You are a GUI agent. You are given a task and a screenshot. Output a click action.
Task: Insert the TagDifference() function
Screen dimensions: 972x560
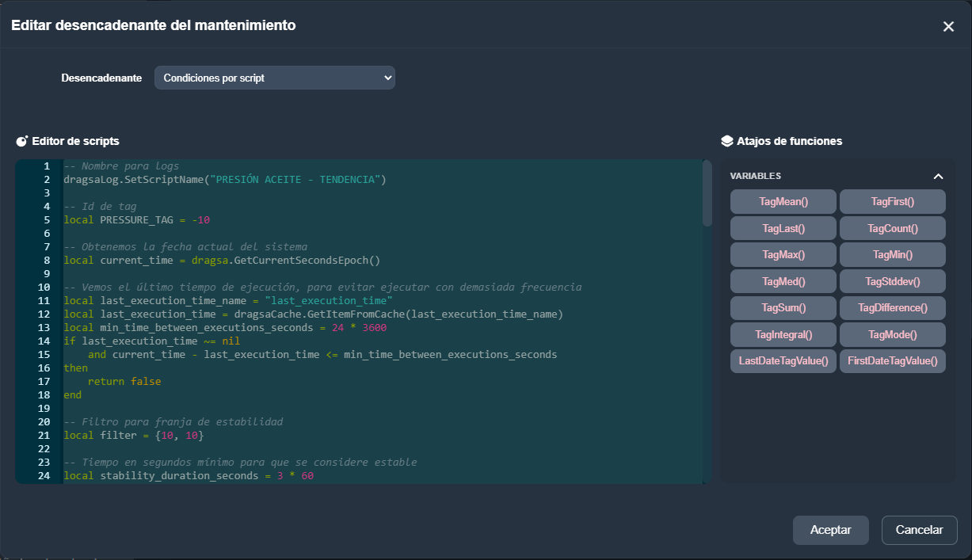(892, 307)
